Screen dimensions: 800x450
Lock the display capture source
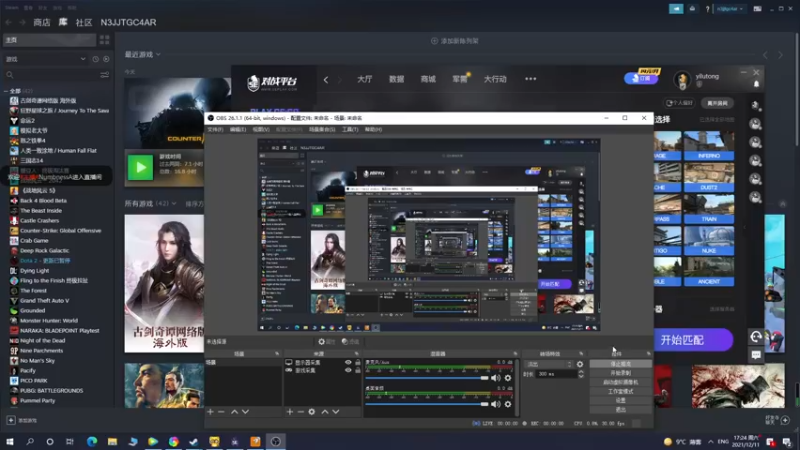(x=358, y=362)
